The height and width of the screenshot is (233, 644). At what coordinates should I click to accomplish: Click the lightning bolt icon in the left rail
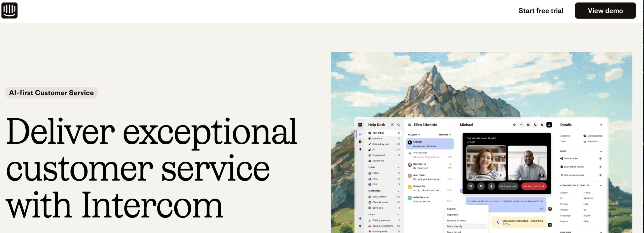point(360,218)
